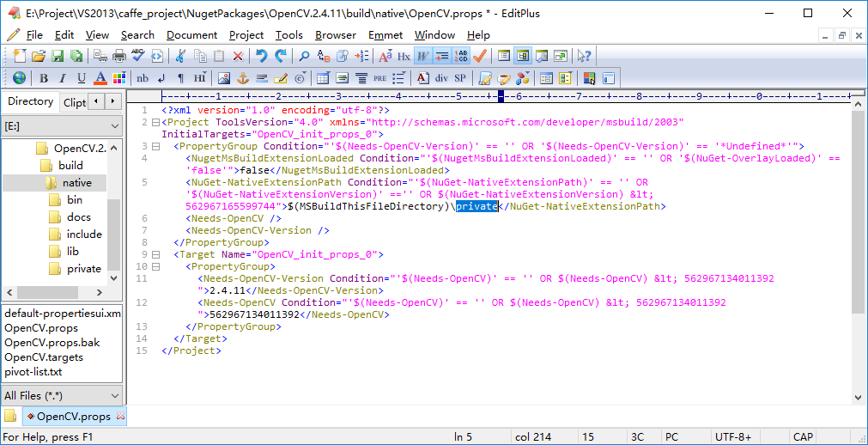
Task: Undo the last edit with Undo arrow
Action: [262, 56]
